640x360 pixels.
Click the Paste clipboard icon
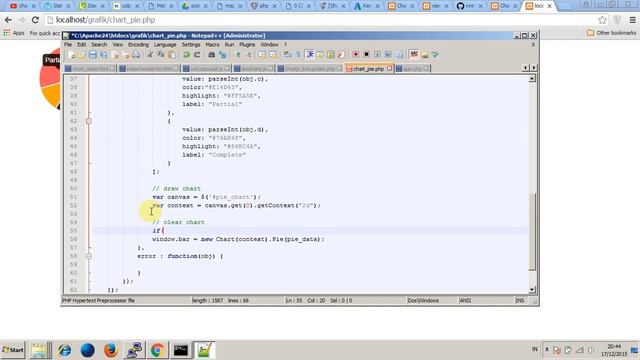(x=172, y=54)
